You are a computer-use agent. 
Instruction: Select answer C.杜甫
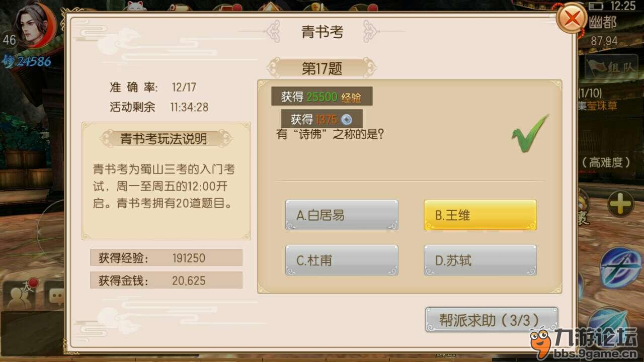tap(342, 260)
